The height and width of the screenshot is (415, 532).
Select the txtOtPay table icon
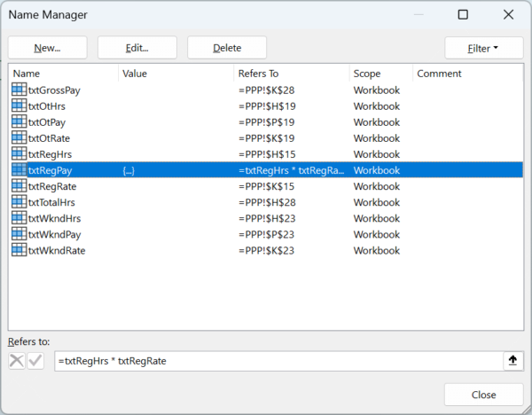19,122
